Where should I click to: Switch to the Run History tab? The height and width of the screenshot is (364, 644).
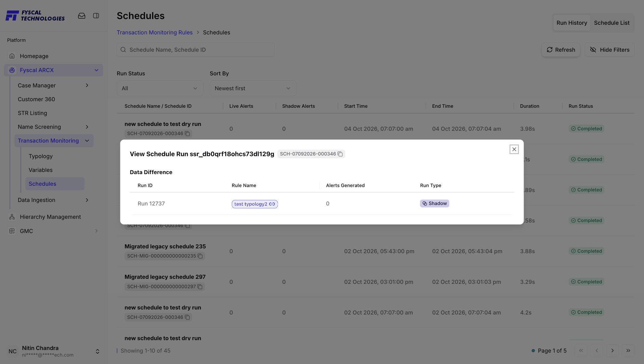[x=572, y=23]
